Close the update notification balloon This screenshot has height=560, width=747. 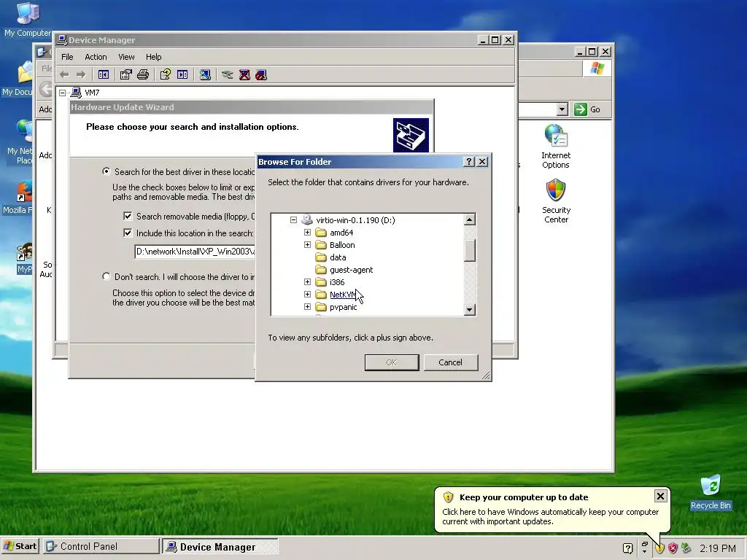660,496
